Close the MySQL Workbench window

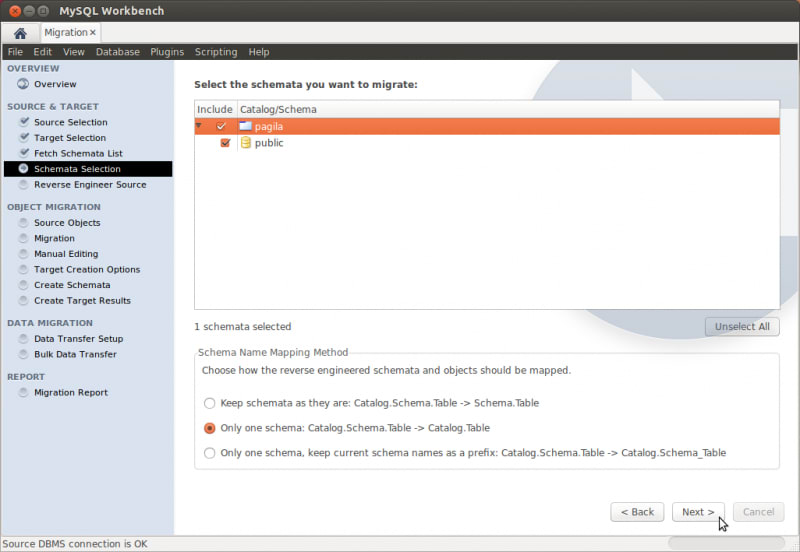[15, 11]
